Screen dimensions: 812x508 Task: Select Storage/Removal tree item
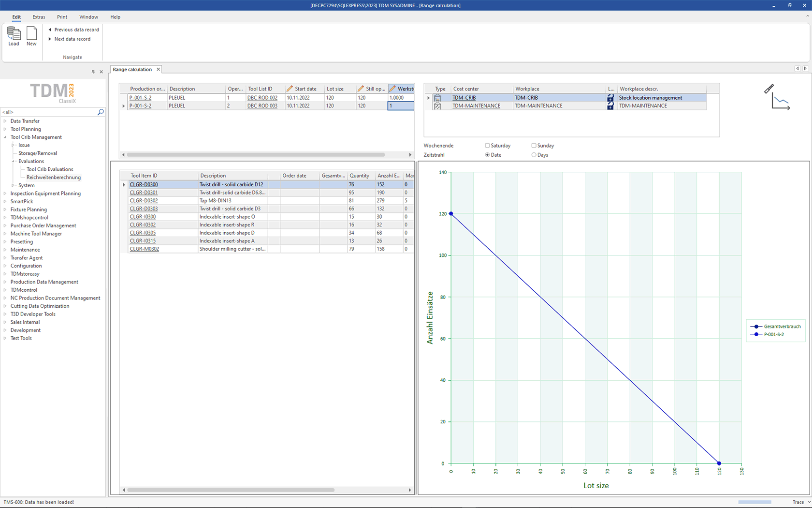38,153
